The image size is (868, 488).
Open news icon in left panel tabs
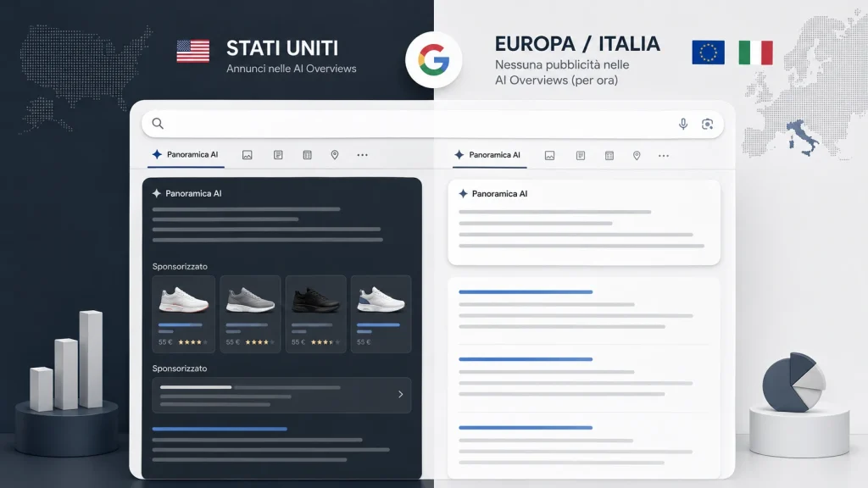click(278, 155)
